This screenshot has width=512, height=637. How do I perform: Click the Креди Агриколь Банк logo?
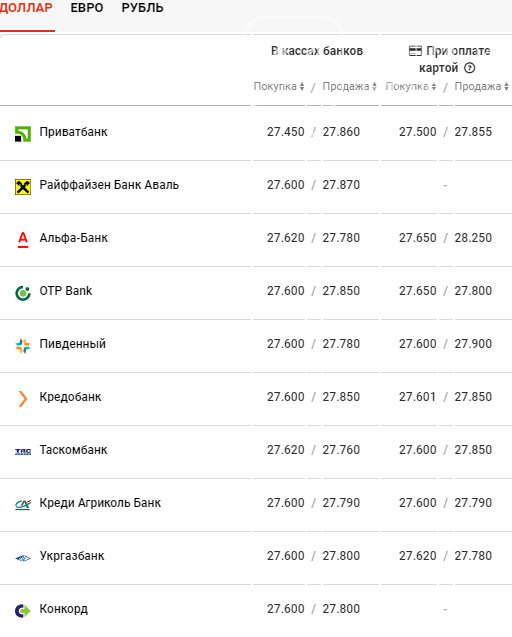[23, 505]
